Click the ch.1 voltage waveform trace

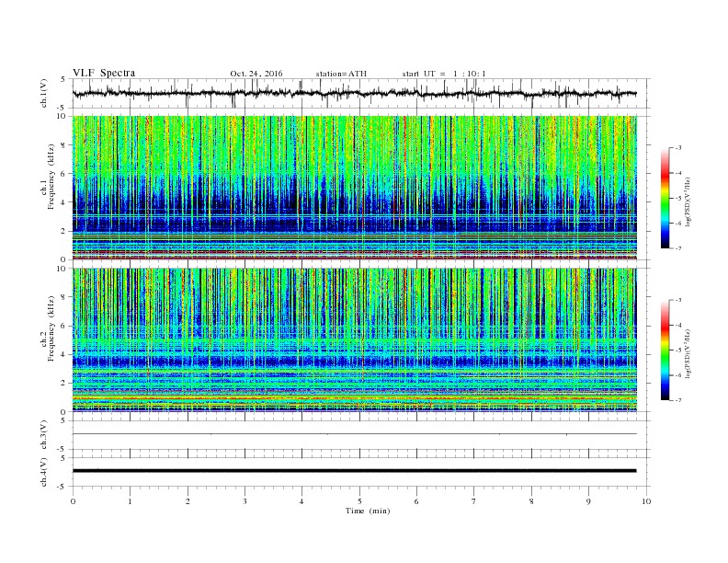[x=355, y=93]
